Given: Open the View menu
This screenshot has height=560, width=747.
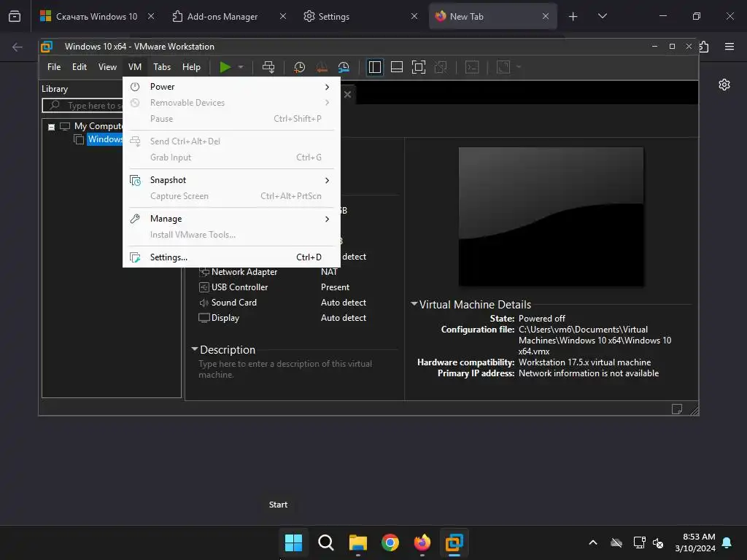Looking at the screenshot, I should [107, 67].
